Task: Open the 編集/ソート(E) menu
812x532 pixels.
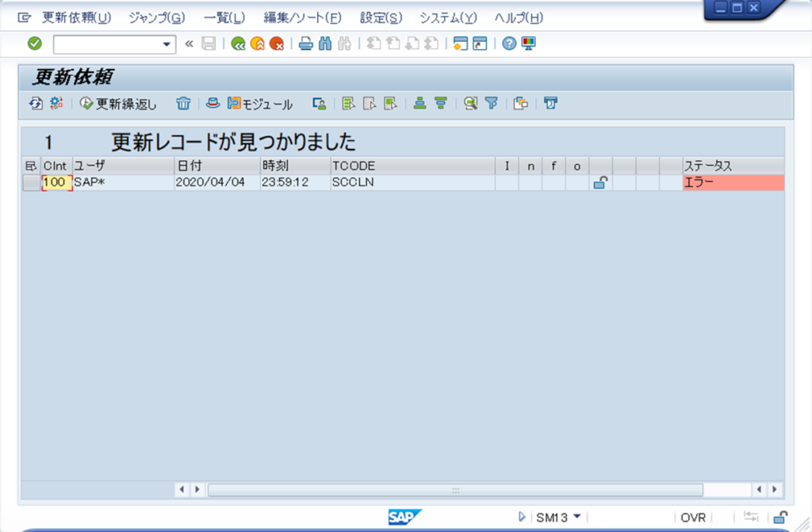Action: coord(302,17)
